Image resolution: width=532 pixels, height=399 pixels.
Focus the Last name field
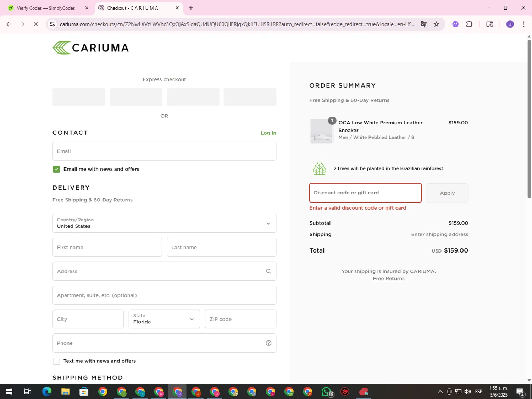coord(222,247)
